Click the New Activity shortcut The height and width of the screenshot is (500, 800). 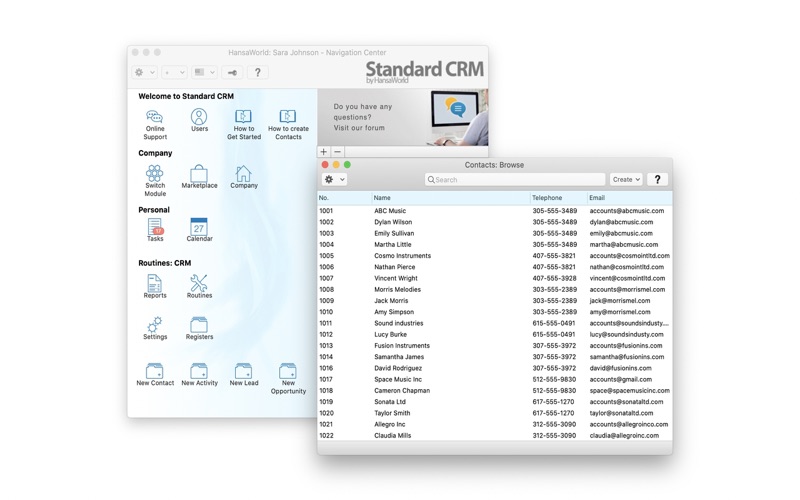tap(199, 374)
